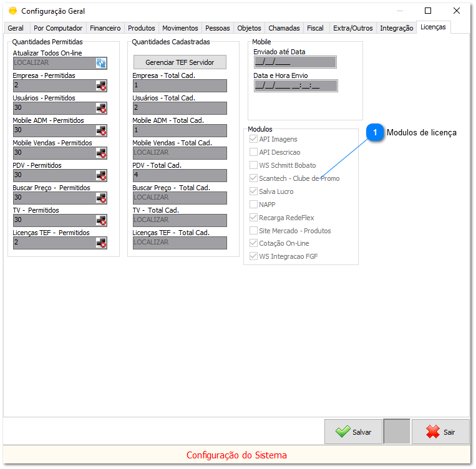Click the icon beside PDV - Permitidos field
The height and width of the screenshot is (469, 476).
(101, 175)
